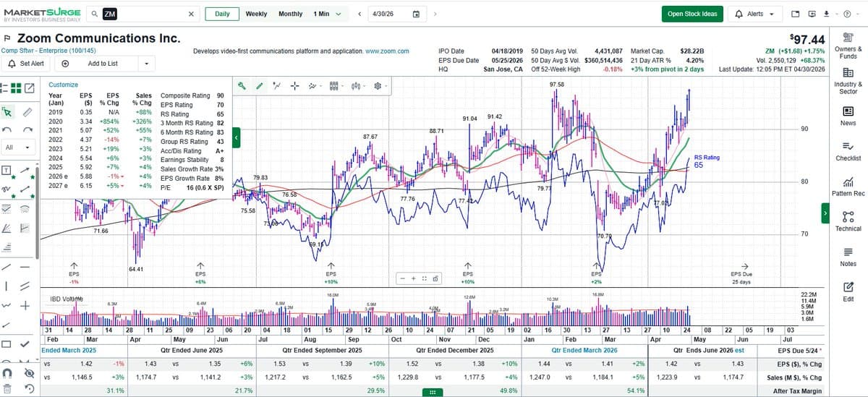Open the moving average indicators dropdown
Viewport: 868px width, 397px height.
coord(314,86)
